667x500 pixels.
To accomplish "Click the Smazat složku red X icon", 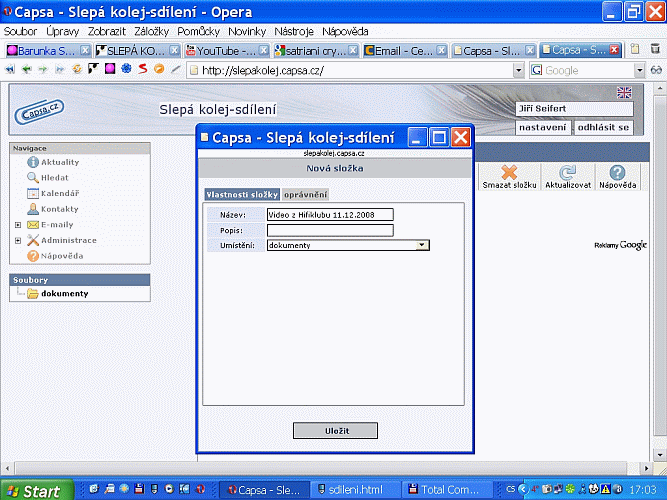I will coord(509,173).
